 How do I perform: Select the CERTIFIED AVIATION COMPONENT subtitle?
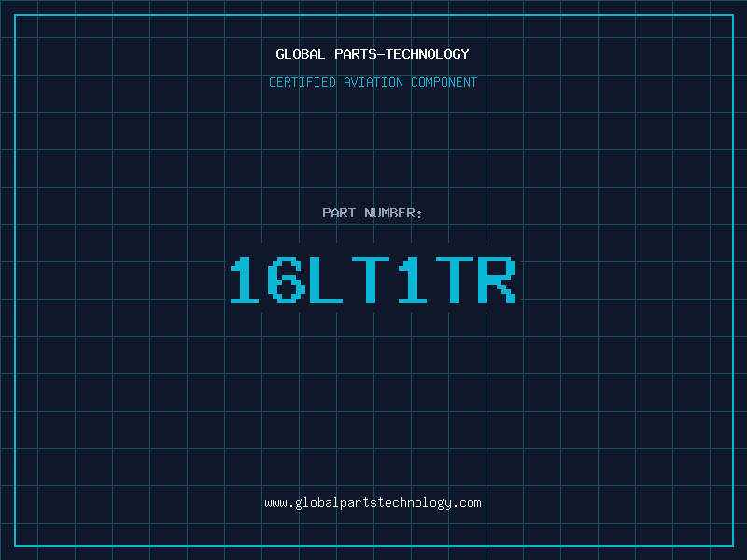373,82
